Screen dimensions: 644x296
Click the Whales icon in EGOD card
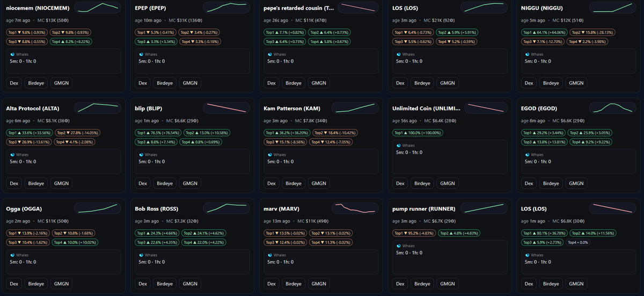(x=528, y=155)
